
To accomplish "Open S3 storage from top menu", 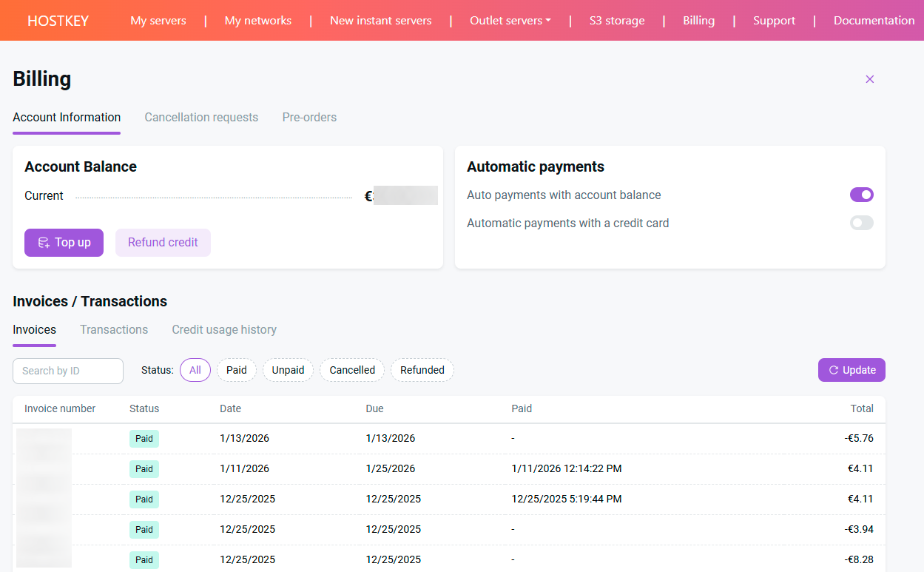I will point(616,21).
